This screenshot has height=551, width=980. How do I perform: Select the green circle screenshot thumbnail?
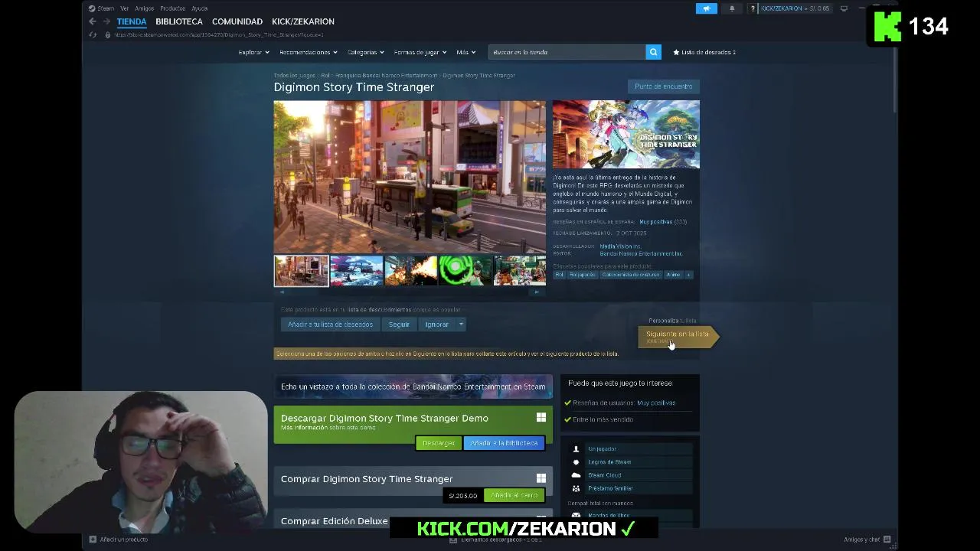tap(465, 271)
